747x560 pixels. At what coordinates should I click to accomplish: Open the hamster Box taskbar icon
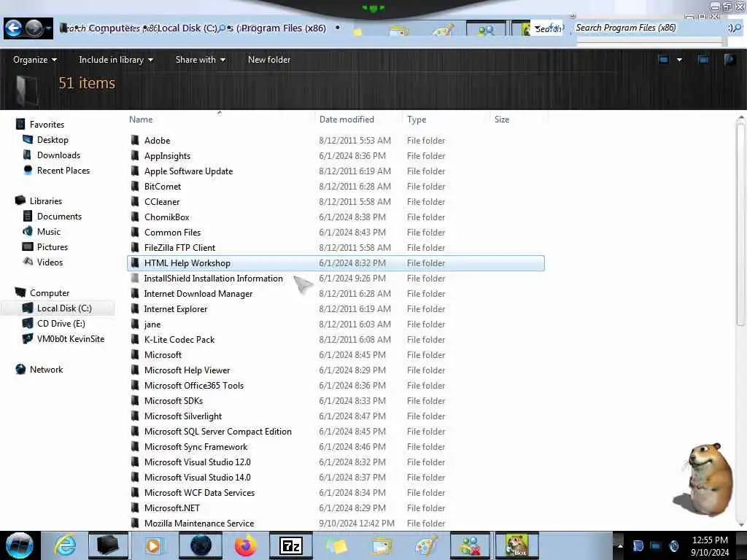pos(517,545)
